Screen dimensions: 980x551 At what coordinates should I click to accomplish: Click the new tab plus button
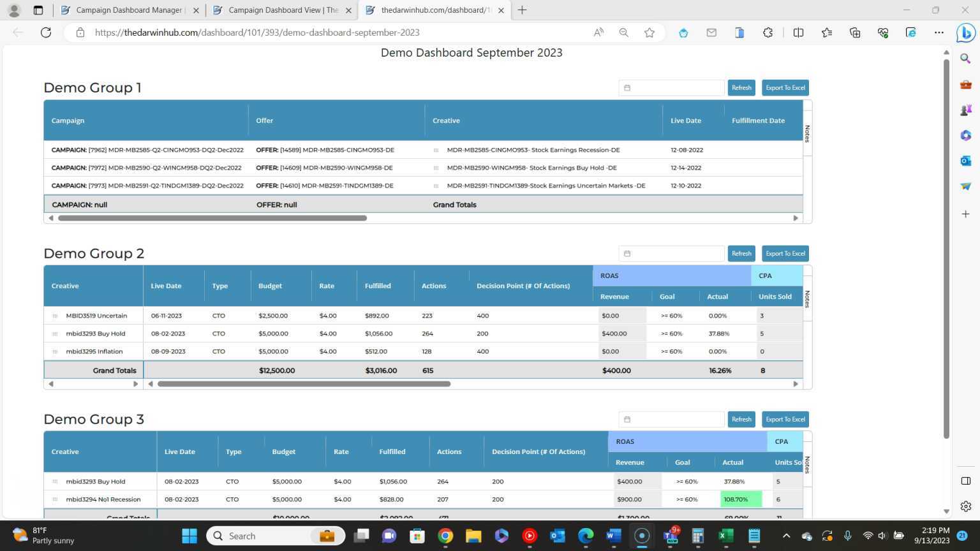(x=522, y=10)
